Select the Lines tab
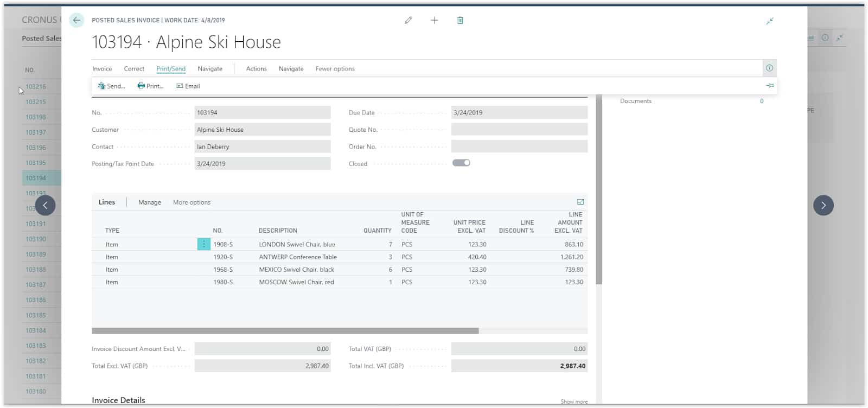 pos(107,202)
